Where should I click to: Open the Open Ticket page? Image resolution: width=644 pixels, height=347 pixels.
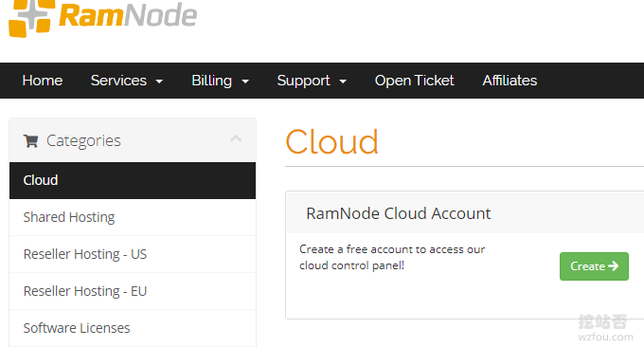[415, 81]
